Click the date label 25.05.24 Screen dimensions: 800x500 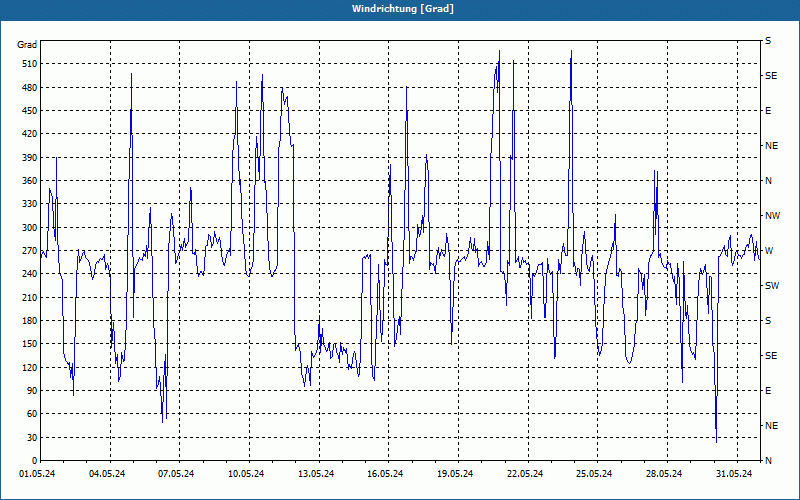tap(594, 474)
